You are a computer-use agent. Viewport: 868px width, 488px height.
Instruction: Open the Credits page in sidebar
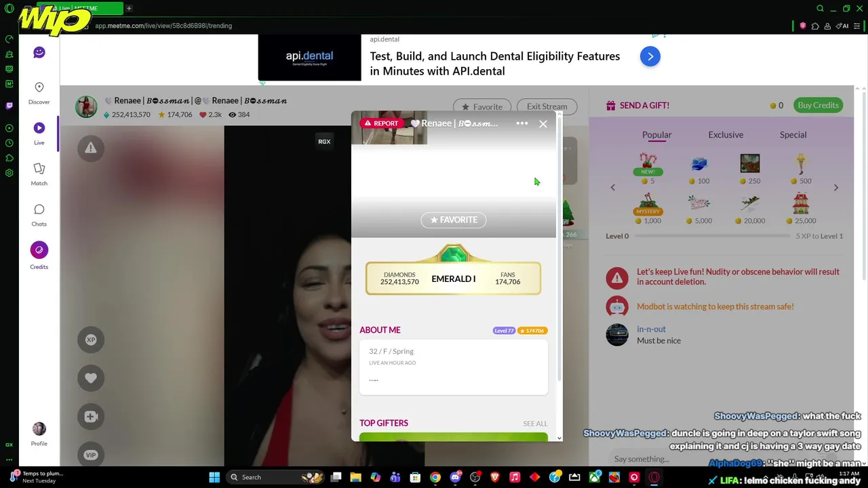[x=39, y=256]
